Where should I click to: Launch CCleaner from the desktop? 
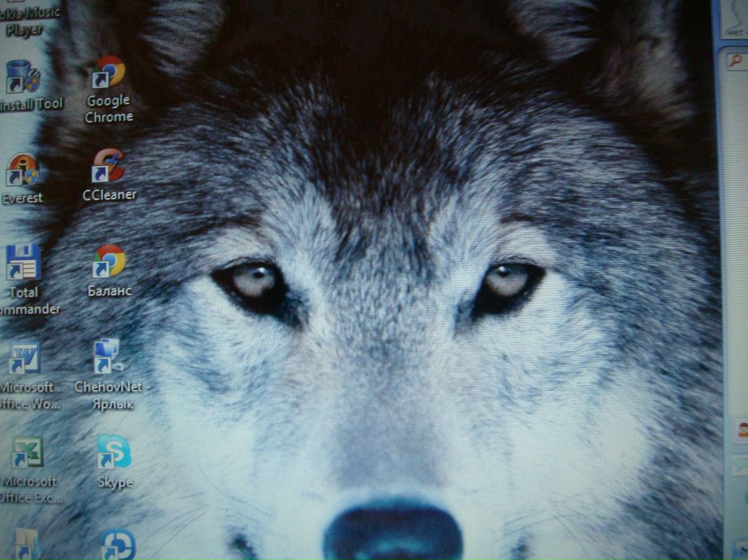pyautogui.click(x=108, y=167)
